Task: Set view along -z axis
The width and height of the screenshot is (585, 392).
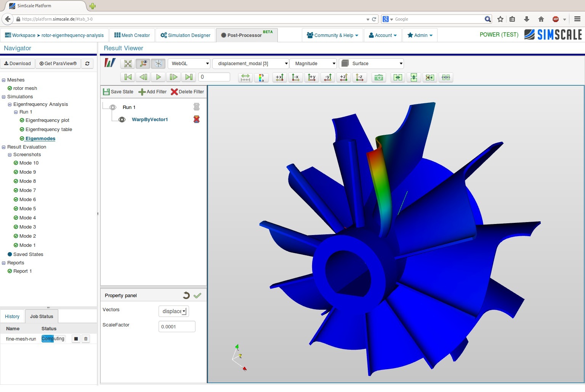Action: pyautogui.click(x=359, y=77)
